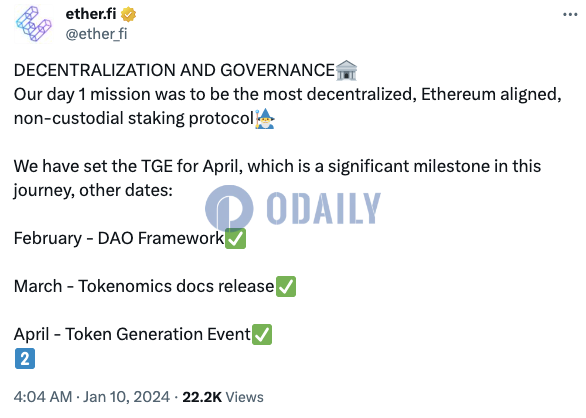
Task: Click the 22.2K Views count
Action: [x=223, y=397]
